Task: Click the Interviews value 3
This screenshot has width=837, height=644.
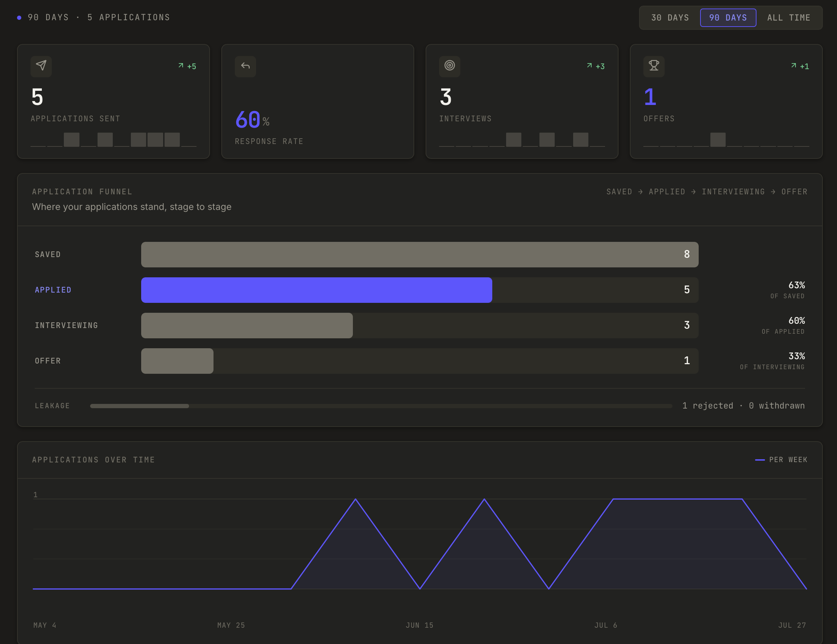Action: click(x=446, y=97)
